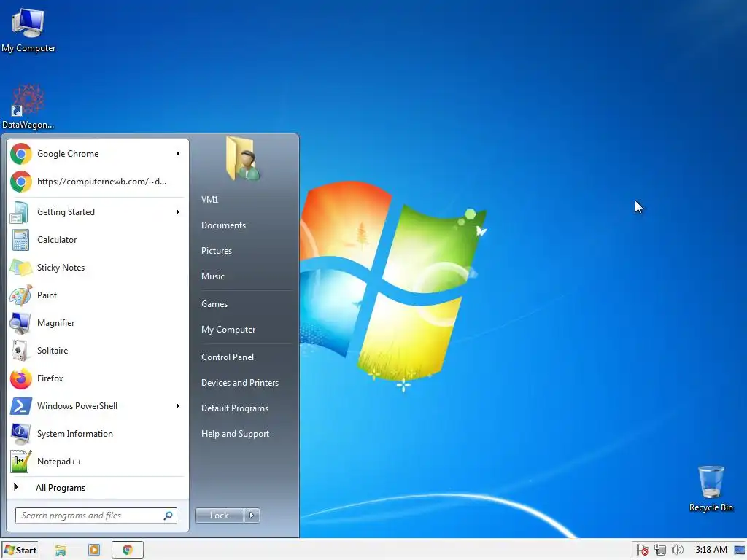This screenshot has height=560, width=747.
Task: Select DataWagon desktop shortcut
Action: pos(28,106)
